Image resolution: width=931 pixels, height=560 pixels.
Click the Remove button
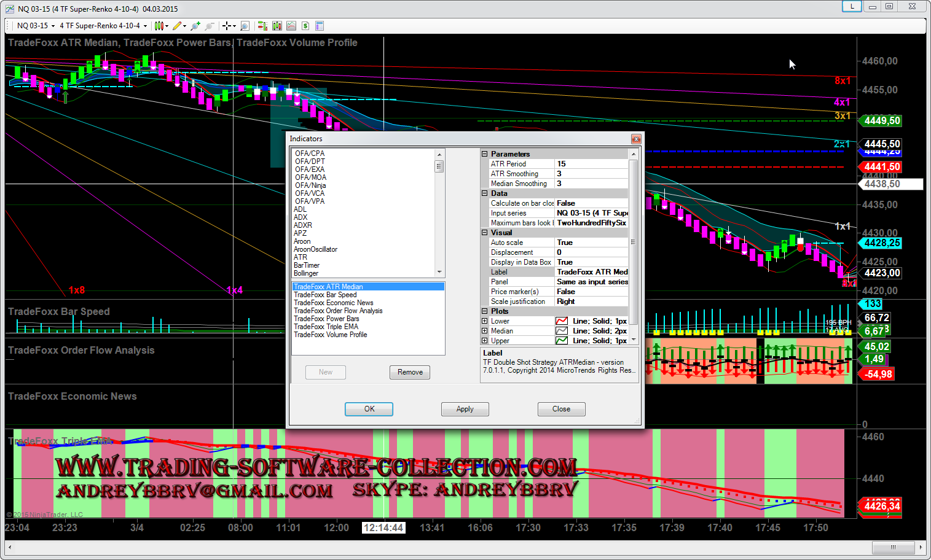point(410,372)
